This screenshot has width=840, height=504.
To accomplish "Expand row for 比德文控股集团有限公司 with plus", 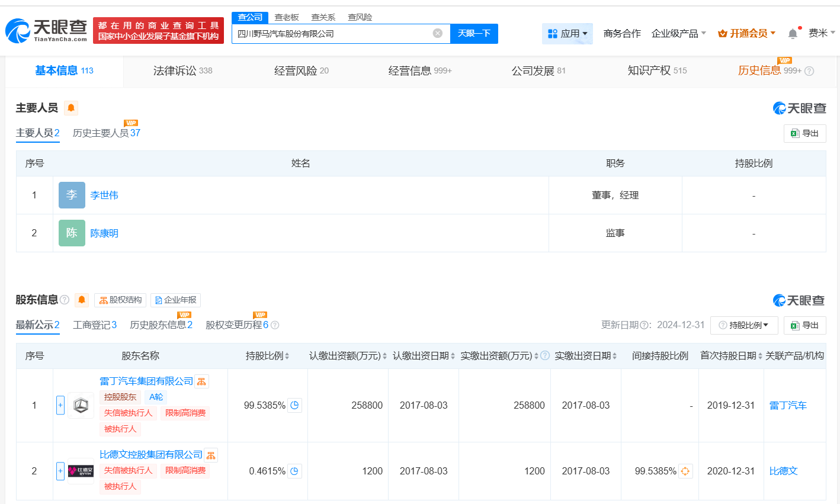I will coord(60,471).
